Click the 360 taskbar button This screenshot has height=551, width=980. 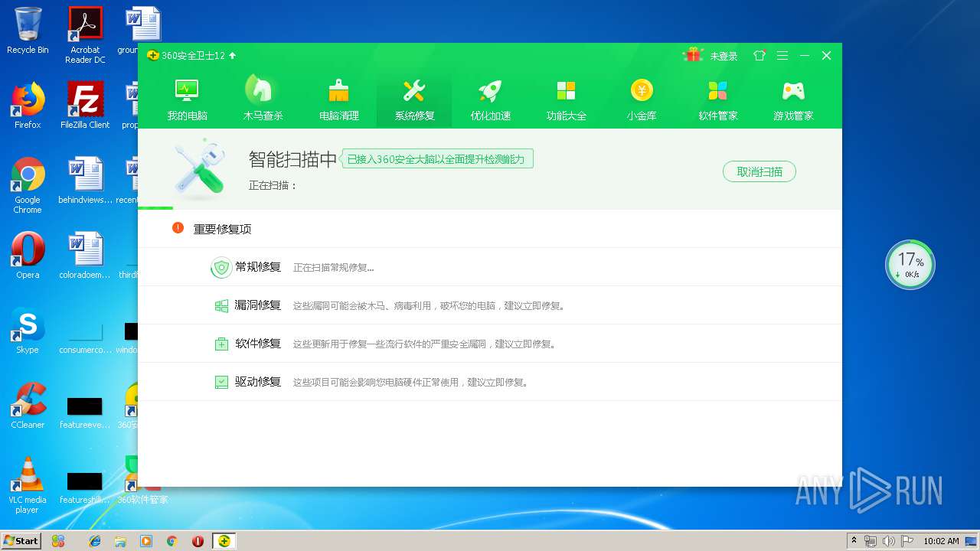(224, 541)
